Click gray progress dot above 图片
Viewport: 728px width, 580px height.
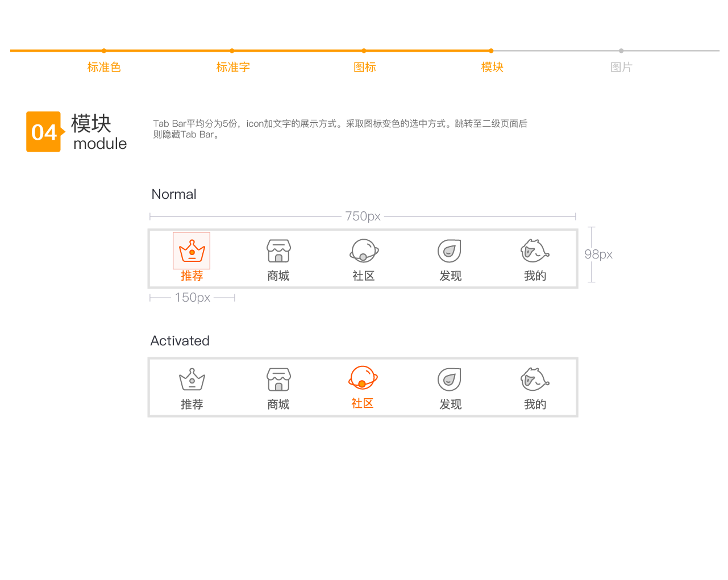click(x=621, y=51)
